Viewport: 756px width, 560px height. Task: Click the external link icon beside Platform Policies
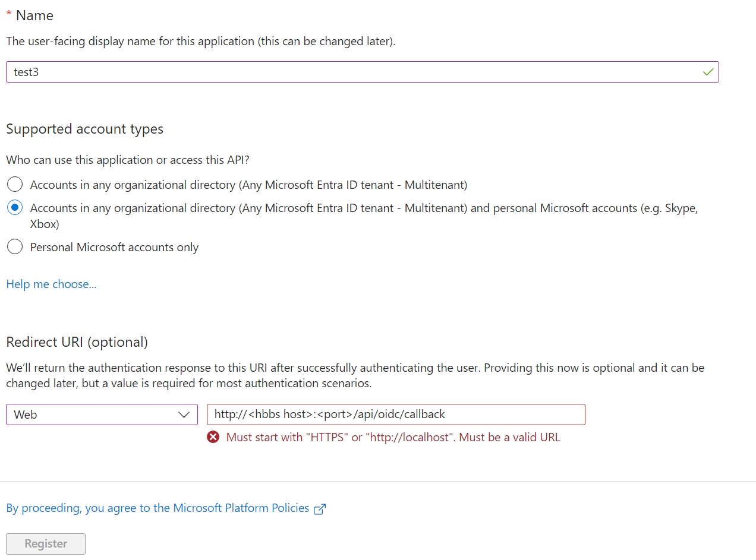pyautogui.click(x=320, y=509)
